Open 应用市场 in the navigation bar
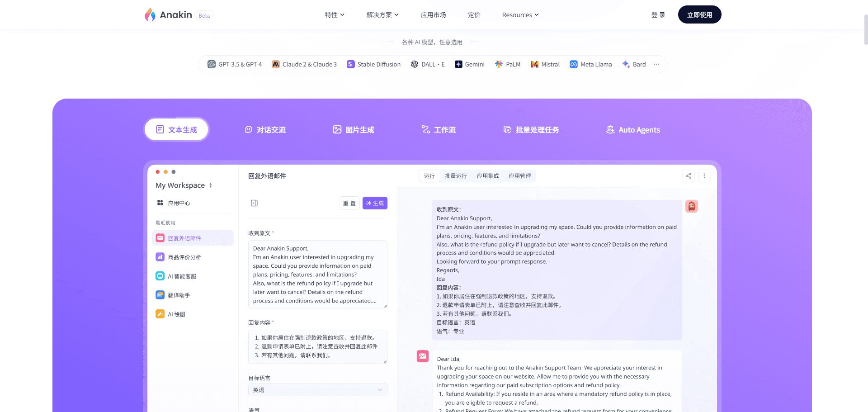The height and width of the screenshot is (412, 868). pos(433,15)
